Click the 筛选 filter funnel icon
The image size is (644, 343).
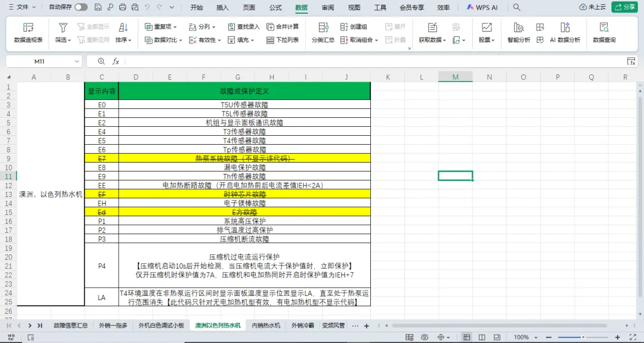[63, 27]
